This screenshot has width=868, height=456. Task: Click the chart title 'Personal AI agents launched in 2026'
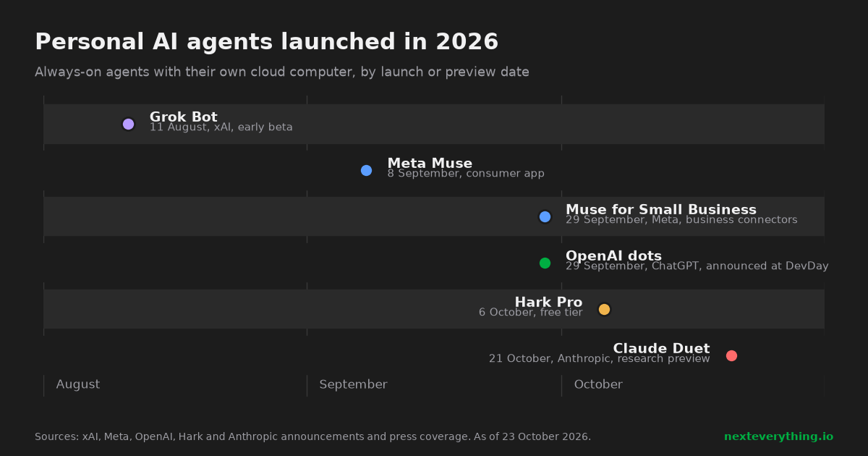click(x=267, y=42)
